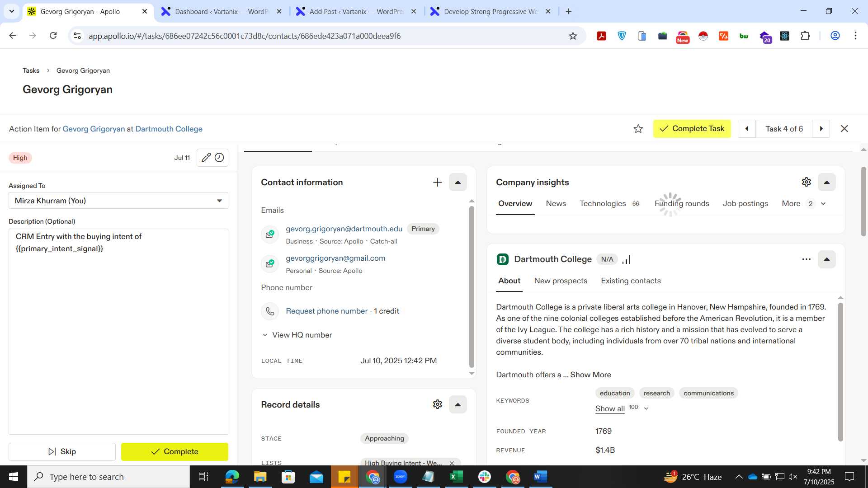Open Record details settings gear
868x488 pixels.
click(437, 404)
